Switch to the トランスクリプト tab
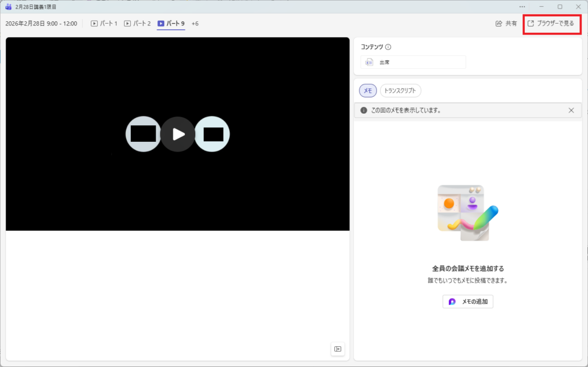The image size is (588, 367). [x=401, y=91]
